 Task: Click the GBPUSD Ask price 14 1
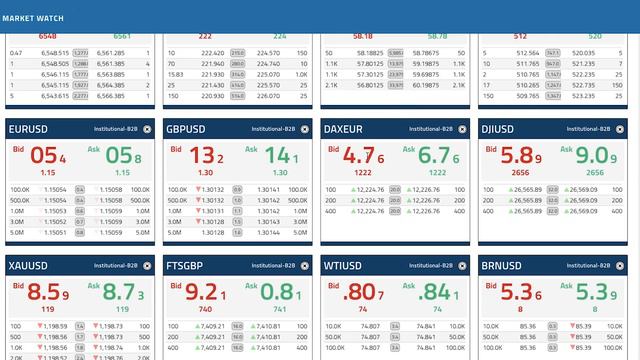(281, 156)
